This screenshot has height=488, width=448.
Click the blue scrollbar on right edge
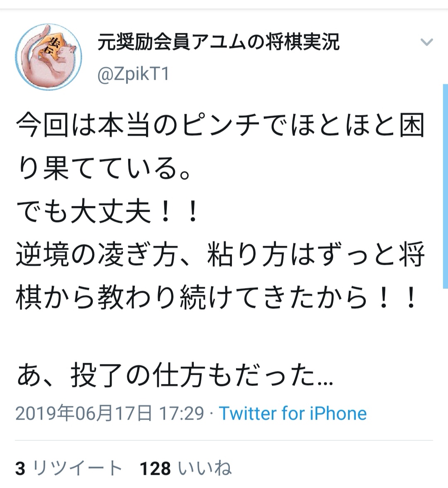(x=445, y=186)
